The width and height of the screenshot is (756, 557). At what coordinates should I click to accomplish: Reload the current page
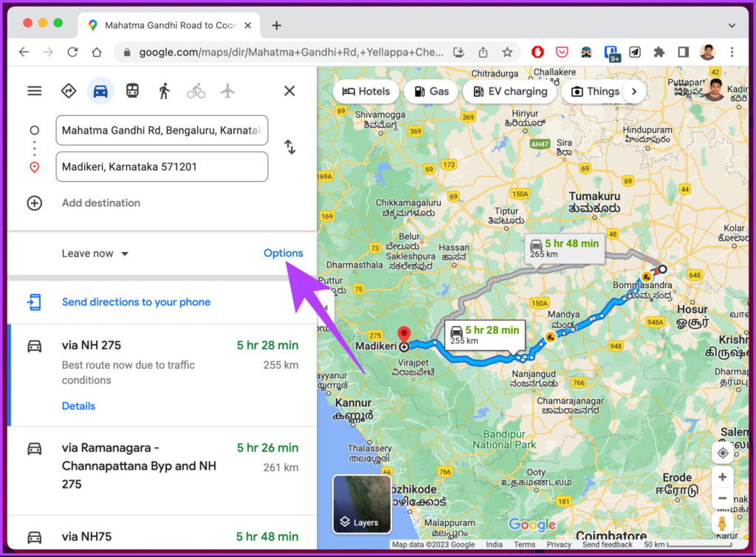tap(72, 52)
